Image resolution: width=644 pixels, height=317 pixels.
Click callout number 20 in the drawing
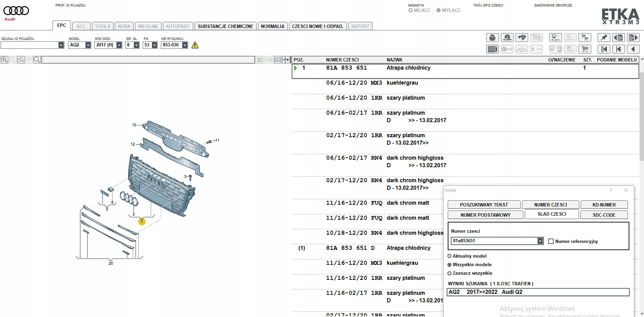point(111,263)
